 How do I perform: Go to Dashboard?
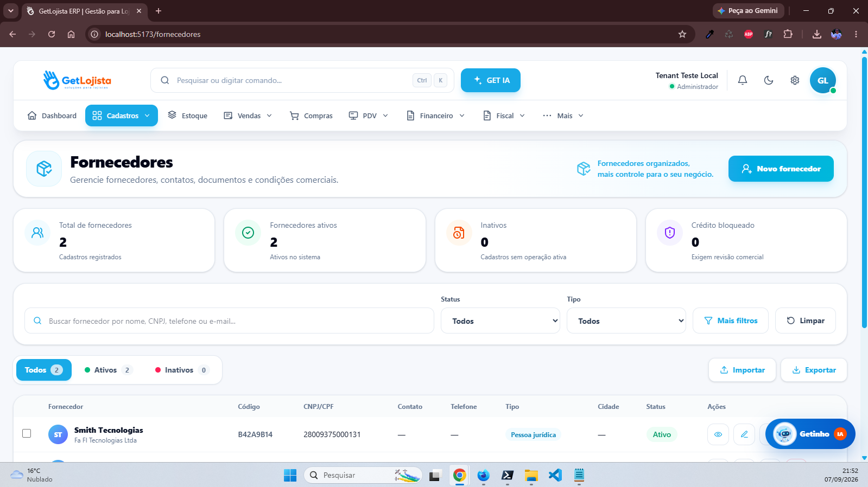point(52,116)
